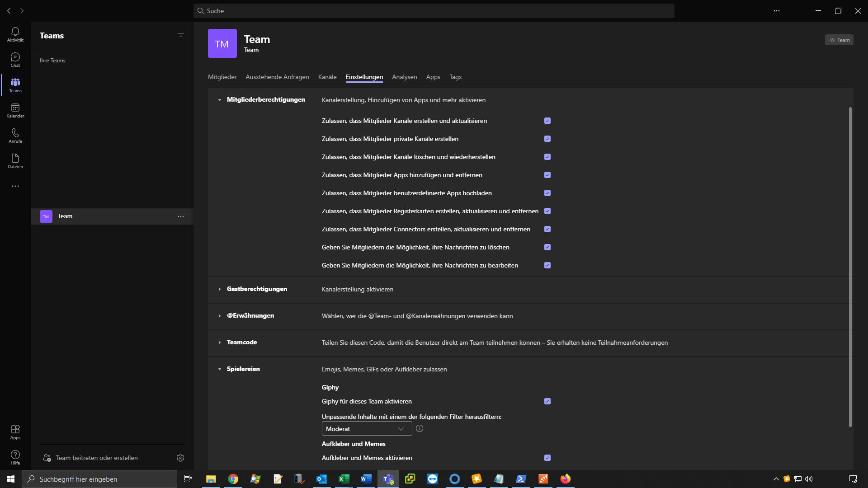Uncheck members can edit their messages
This screenshot has width=868, height=488.
pyautogui.click(x=547, y=265)
